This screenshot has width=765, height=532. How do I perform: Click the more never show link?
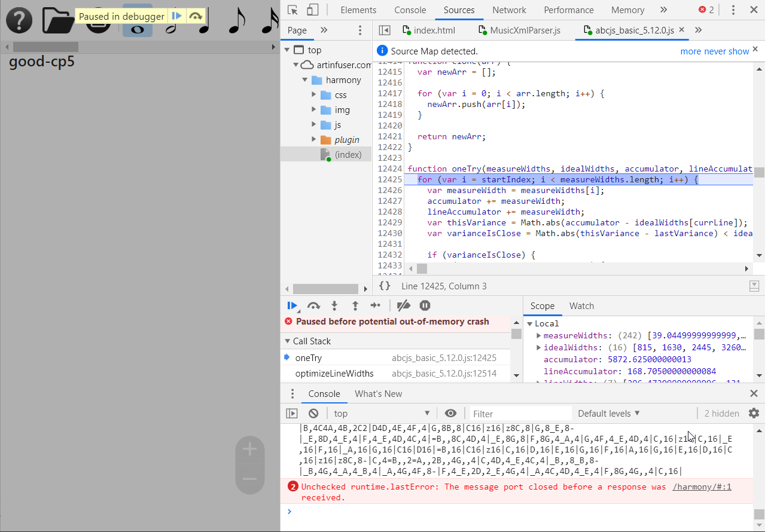click(x=715, y=51)
